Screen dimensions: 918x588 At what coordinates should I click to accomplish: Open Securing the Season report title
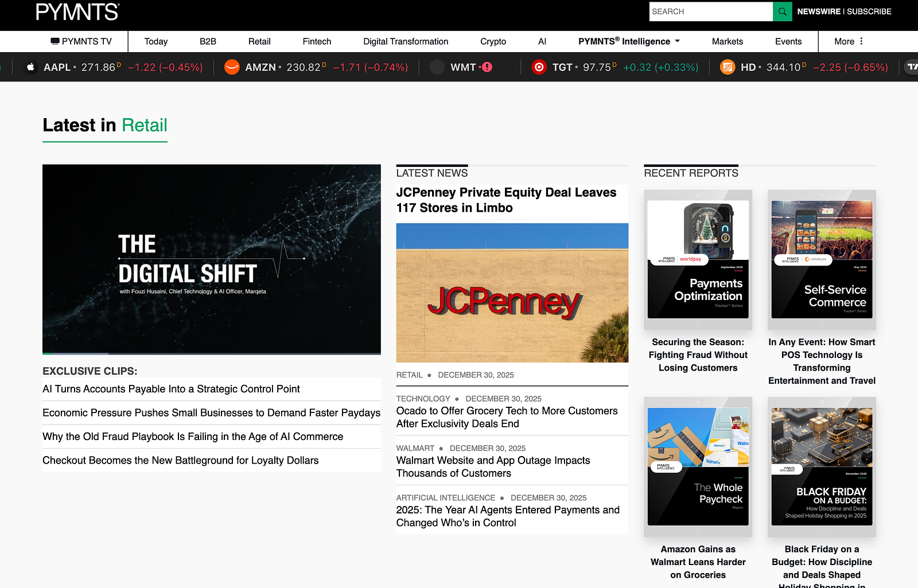click(698, 355)
